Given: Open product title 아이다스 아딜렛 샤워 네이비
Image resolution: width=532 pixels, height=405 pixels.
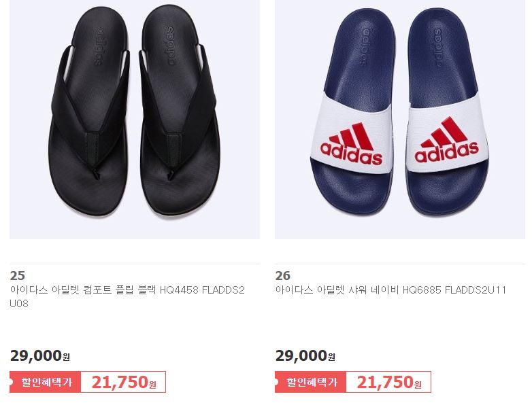Looking at the screenshot, I should tap(337, 290).
